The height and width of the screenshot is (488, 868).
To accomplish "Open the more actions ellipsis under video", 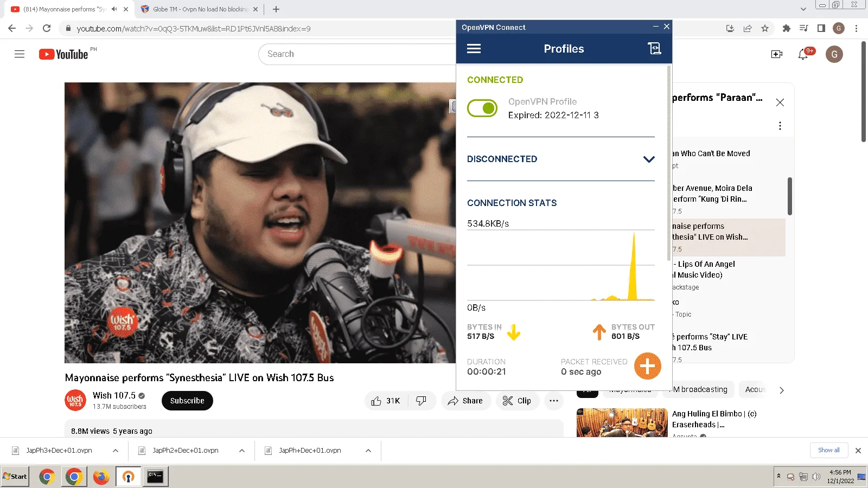I will (x=554, y=401).
